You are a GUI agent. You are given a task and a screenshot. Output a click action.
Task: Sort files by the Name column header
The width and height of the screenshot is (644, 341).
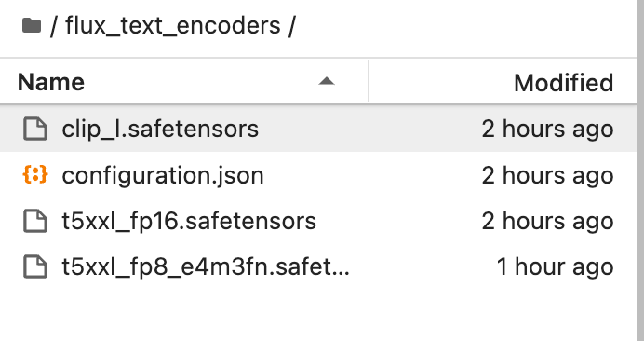(51, 82)
